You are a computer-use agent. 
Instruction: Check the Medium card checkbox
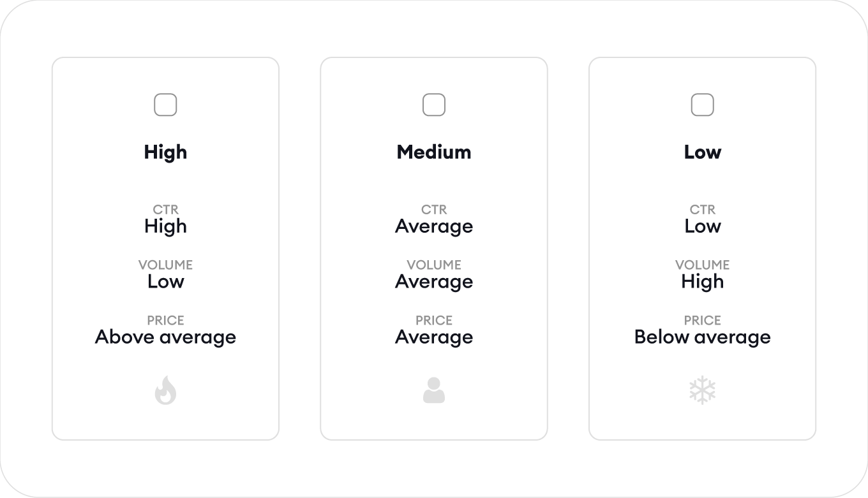(434, 105)
